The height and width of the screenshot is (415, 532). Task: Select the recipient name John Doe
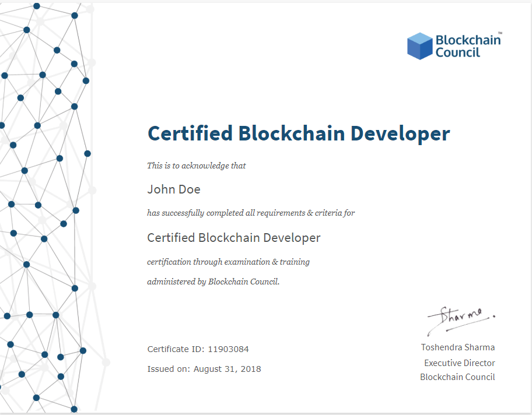(x=174, y=189)
